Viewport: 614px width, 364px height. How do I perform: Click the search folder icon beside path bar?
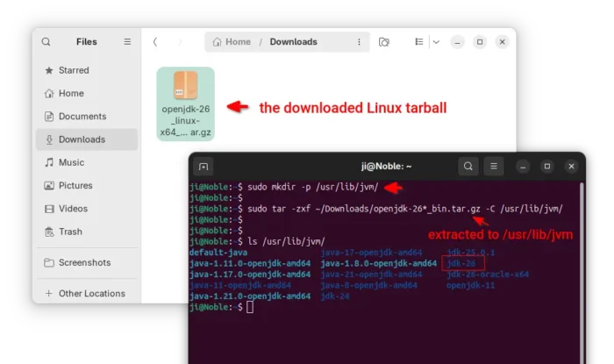coord(384,41)
